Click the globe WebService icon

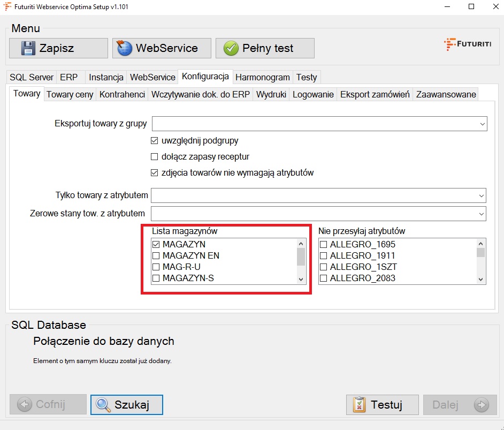(125, 48)
